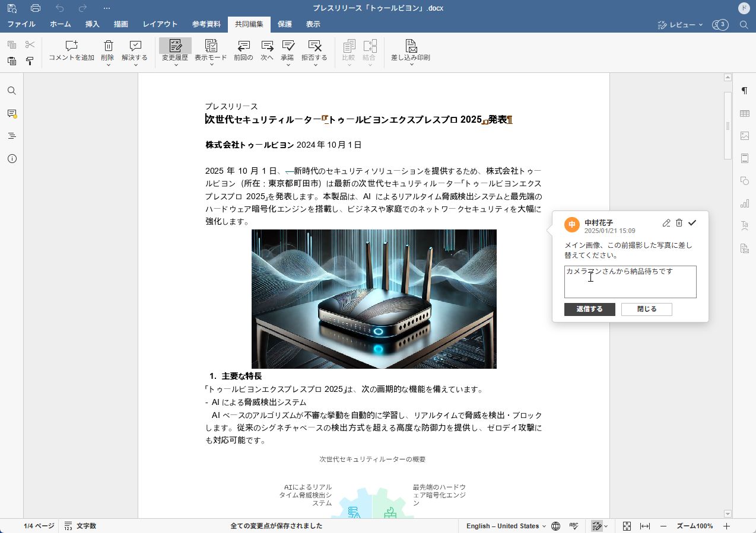756x533 pixels.
Task: Open table settings in right sidebar
Action: coord(744,113)
